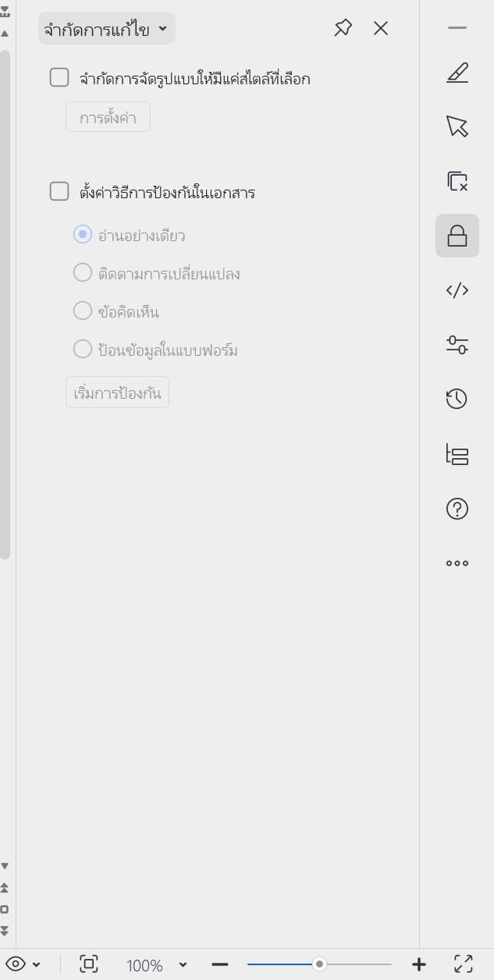
Task: Pin the จำกัดการแก้ไข panel
Action: point(343,28)
